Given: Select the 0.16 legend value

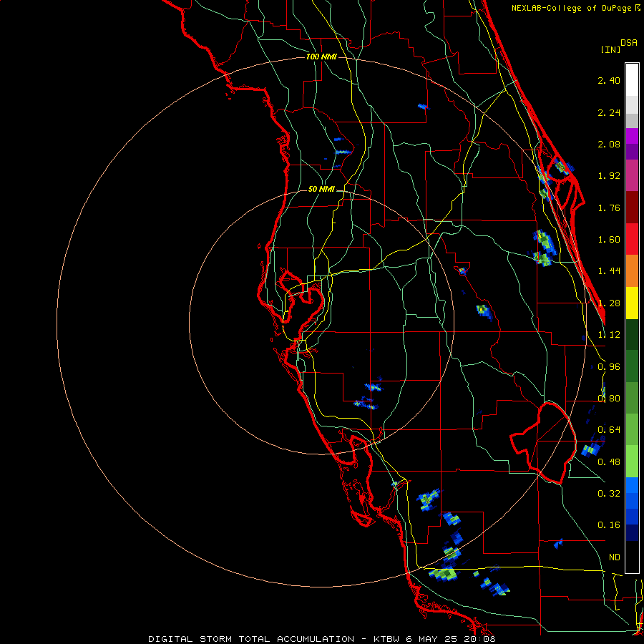Looking at the screenshot, I should (x=609, y=525).
